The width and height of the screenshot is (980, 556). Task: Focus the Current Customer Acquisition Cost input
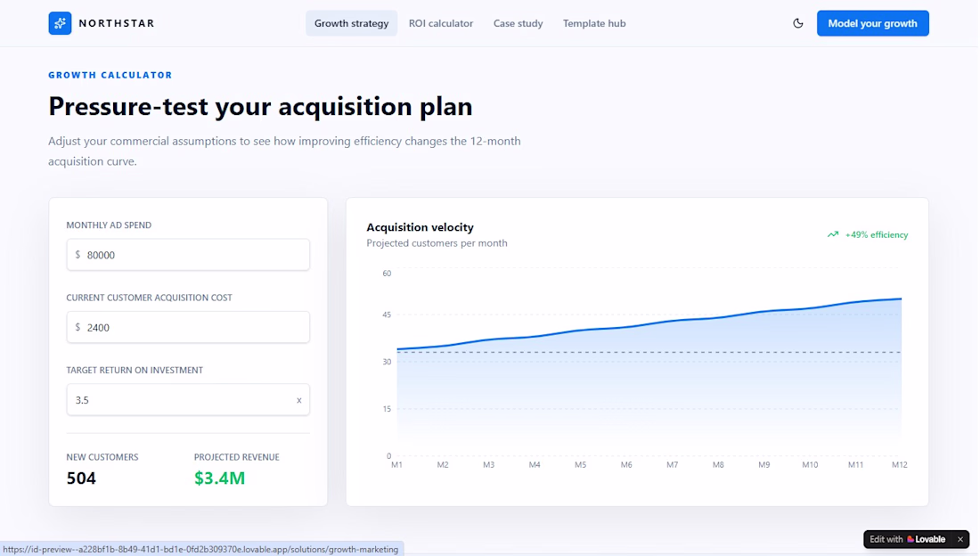[x=188, y=327]
